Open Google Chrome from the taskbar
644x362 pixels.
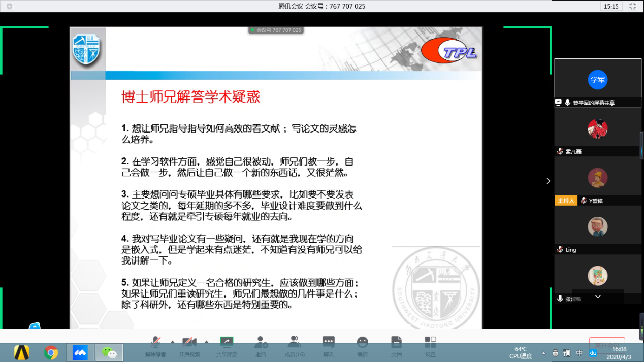pyautogui.click(x=51, y=352)
